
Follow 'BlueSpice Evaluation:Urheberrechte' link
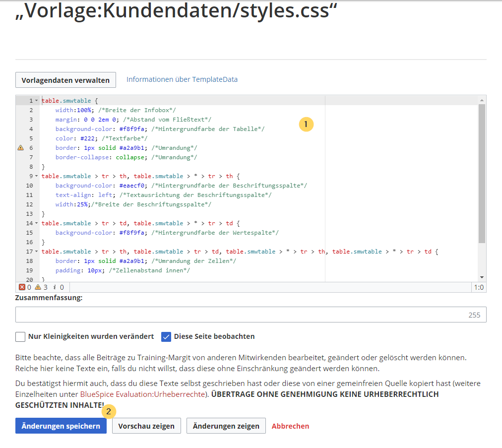click(142, 394)
